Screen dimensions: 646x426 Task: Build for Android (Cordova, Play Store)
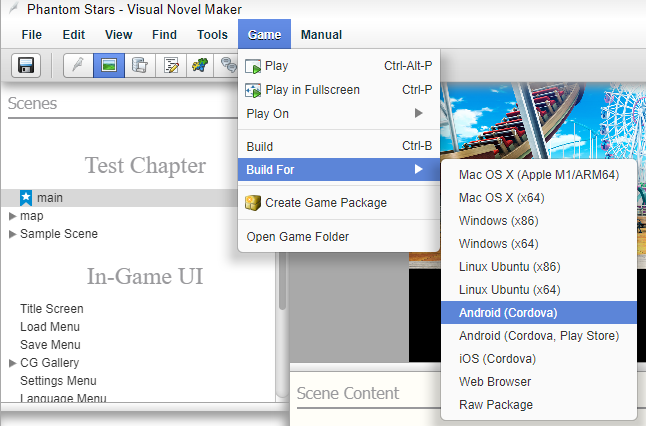(x=539, y=336)
